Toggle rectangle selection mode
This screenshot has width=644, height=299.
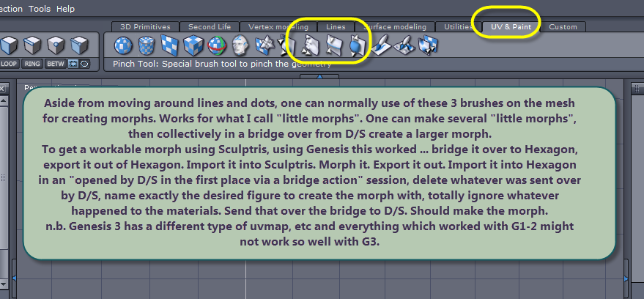(x=73, y=64)
